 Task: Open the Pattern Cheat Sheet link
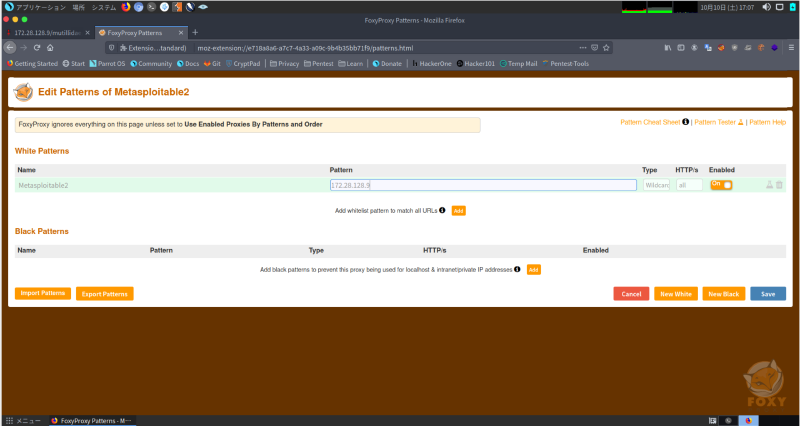click(650, 122)
